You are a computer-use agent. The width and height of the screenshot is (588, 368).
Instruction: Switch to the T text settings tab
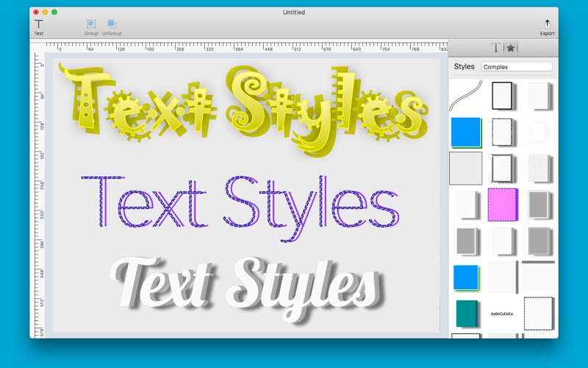click(x=495, y=48)
